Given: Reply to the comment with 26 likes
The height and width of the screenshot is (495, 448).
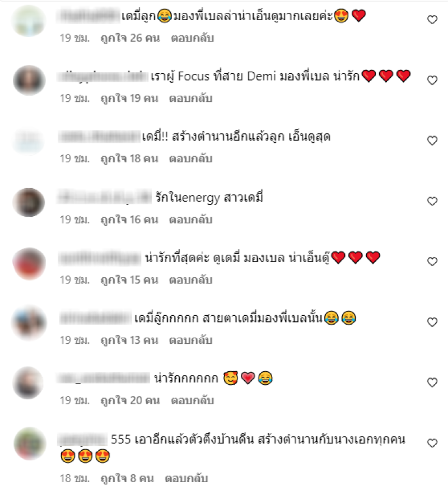Looking at the screenshot, I should [192, 38].
